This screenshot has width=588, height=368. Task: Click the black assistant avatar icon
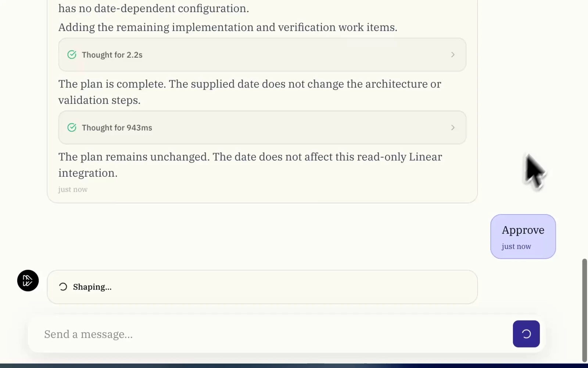(28, 281)
